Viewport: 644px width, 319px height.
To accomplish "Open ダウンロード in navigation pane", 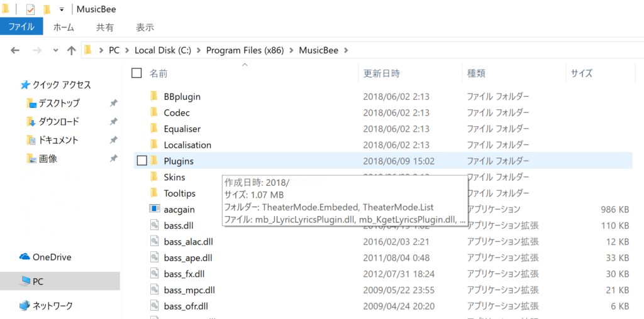I will (x=58, y=122).
